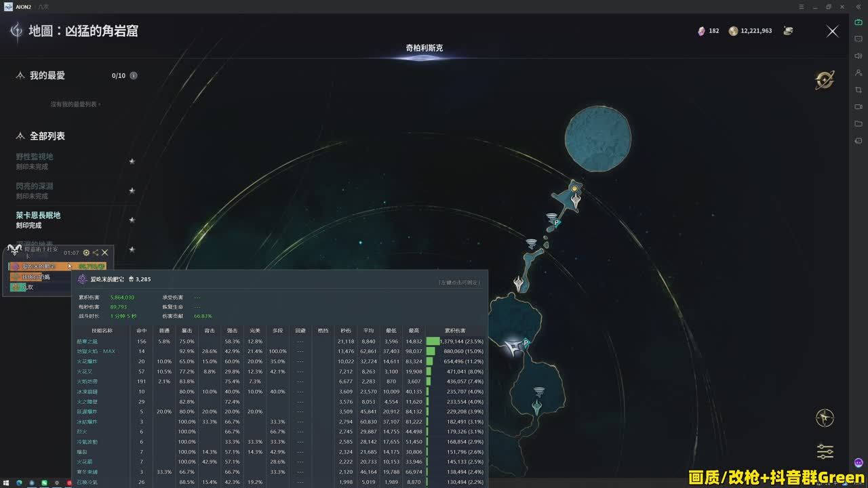Click skill name in 654,496 damage row
This screenshot has height=488, width=868.
point(87,361)
